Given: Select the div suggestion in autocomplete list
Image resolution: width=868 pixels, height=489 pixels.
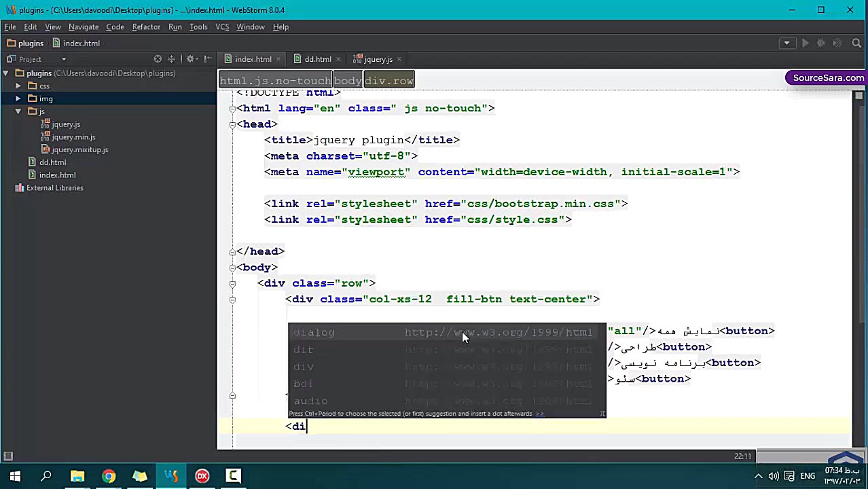Looking at the screenshot, I should click(304, 367).
